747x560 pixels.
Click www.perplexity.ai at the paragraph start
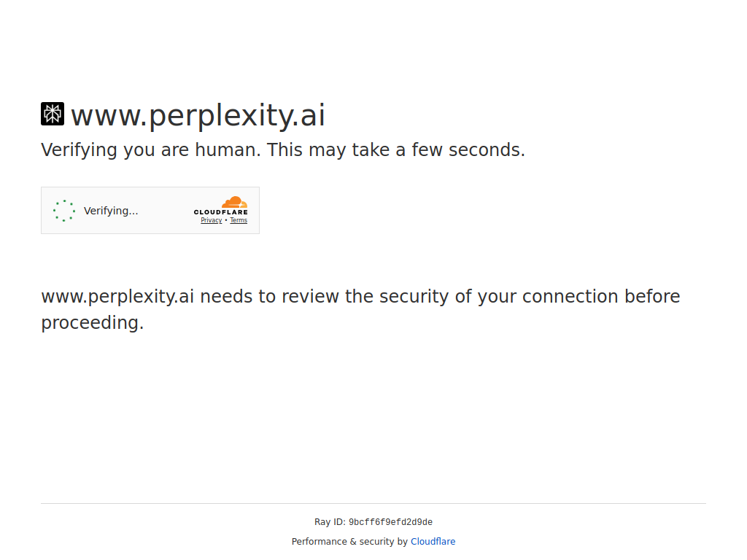click(x=117, y=297)
